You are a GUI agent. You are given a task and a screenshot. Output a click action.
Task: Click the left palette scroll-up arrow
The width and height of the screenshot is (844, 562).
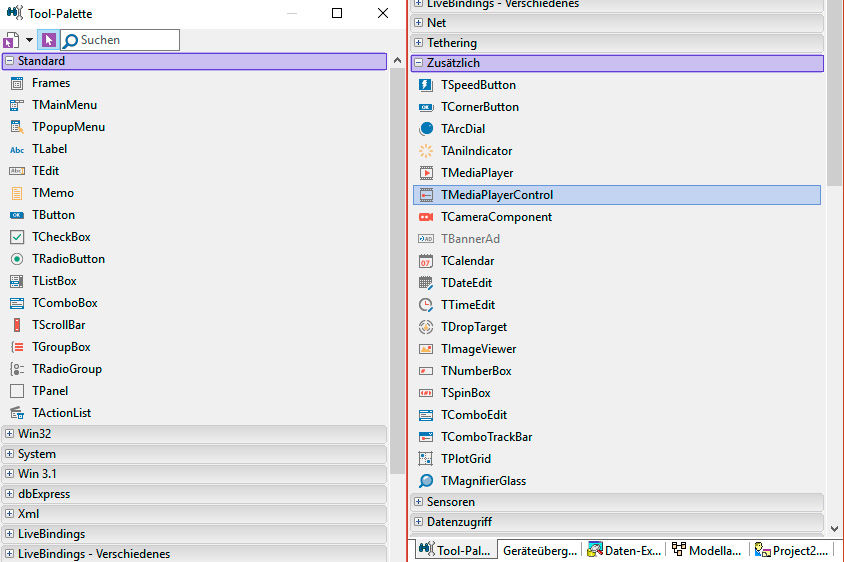(397, 60)
